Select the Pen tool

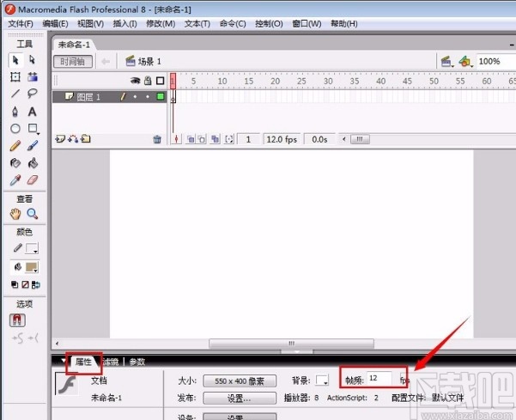click(15, 112)
